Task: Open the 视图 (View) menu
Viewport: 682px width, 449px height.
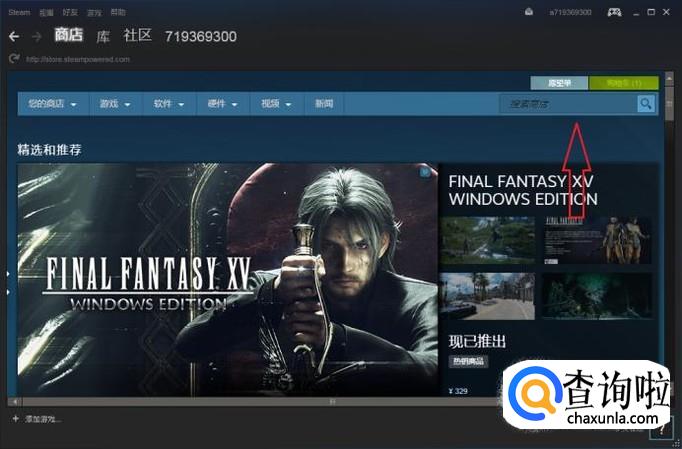Action: coord(46,13)
